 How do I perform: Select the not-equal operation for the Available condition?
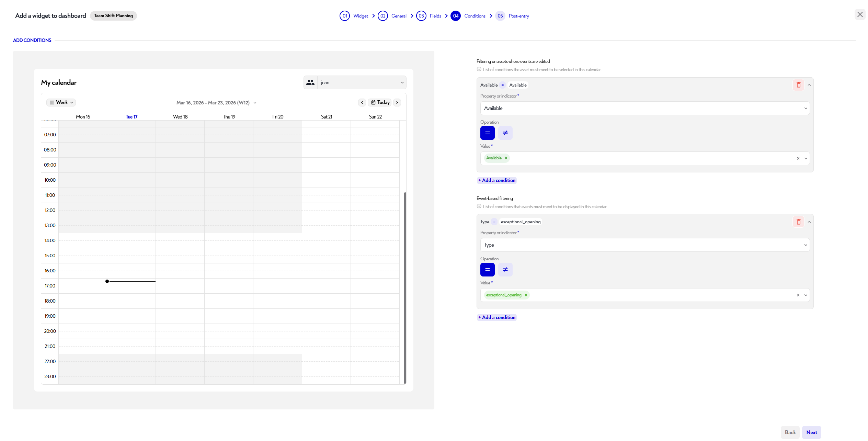click(x=505, y=133)
